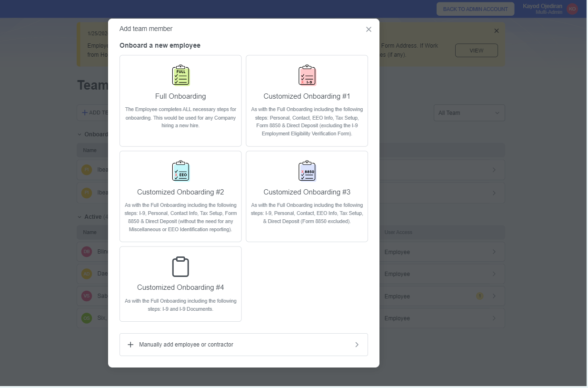Click the Full Onboarding green clipboard icon
This screenshot has height=388, width=588.
(180, 75)
